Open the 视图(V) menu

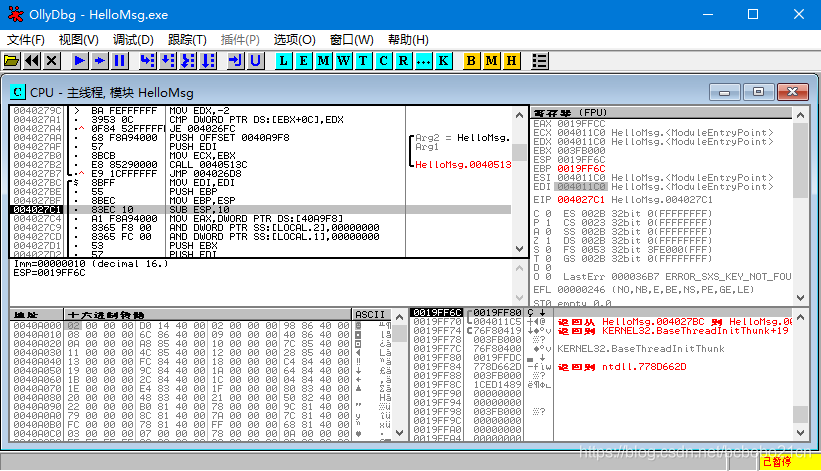[79, 40]
